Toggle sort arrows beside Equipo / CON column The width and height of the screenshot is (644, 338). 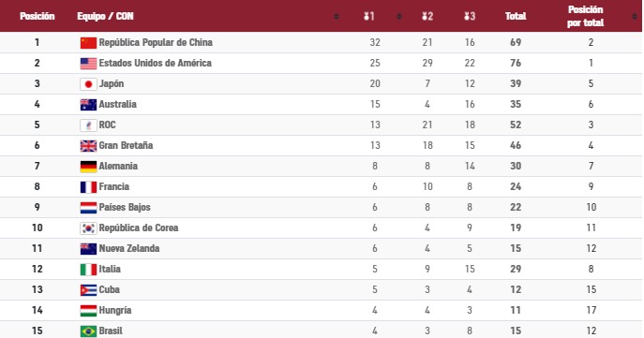point(337,17)
